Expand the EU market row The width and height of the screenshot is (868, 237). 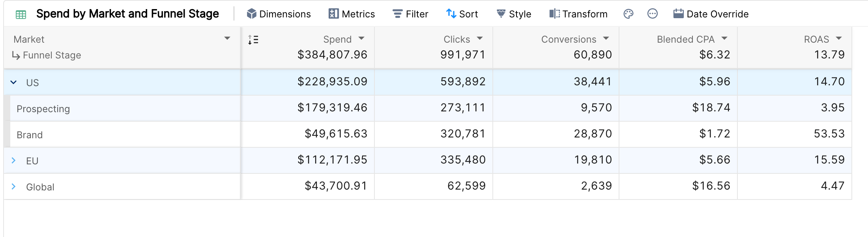tap(13, 160)
